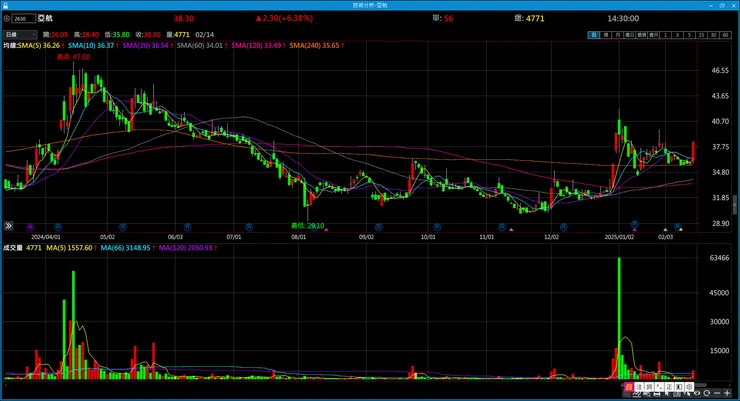
Task: Click the SMA(60) 34.01 indicator label
Action: click(x=202, y=46)
